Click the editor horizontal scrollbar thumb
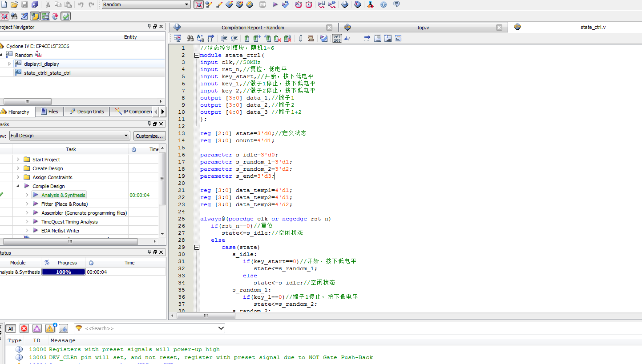Viewport: 642px width, 364px height. [206, 316]
